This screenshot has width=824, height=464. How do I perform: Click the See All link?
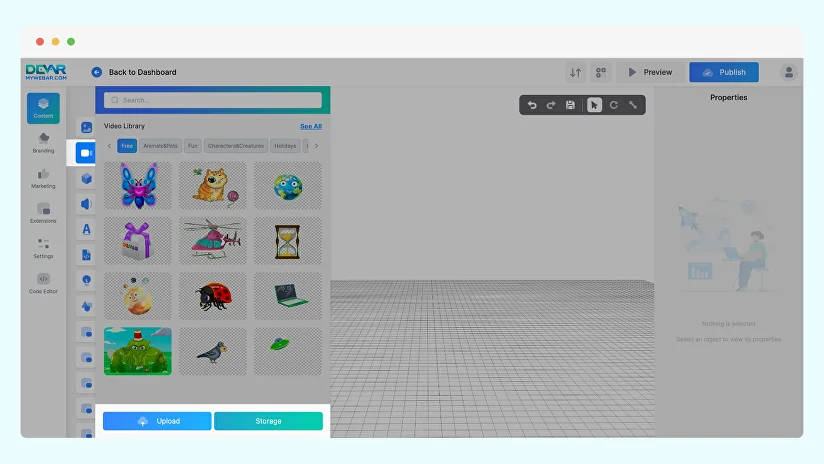pyautogui.click(x=310, y=127)
